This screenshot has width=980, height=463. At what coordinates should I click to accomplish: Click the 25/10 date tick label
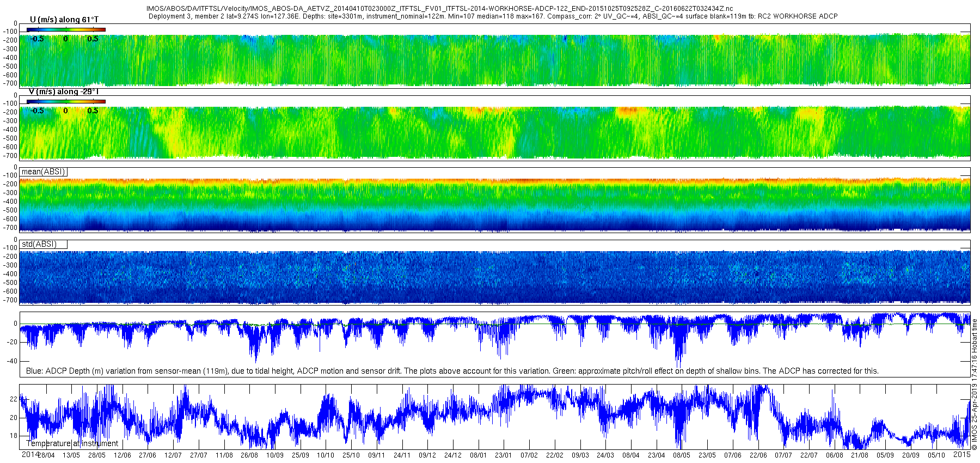(x=351, y=455)
